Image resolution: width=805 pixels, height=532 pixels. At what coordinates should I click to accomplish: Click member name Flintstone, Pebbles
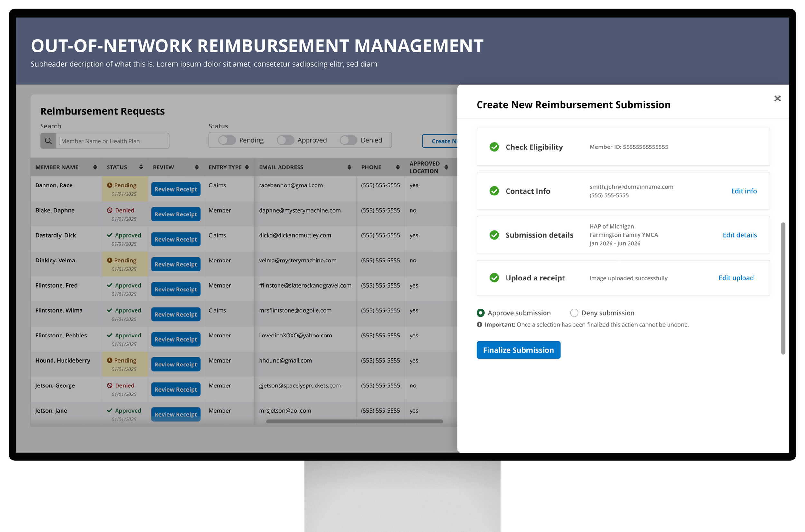tap(61, 335)
